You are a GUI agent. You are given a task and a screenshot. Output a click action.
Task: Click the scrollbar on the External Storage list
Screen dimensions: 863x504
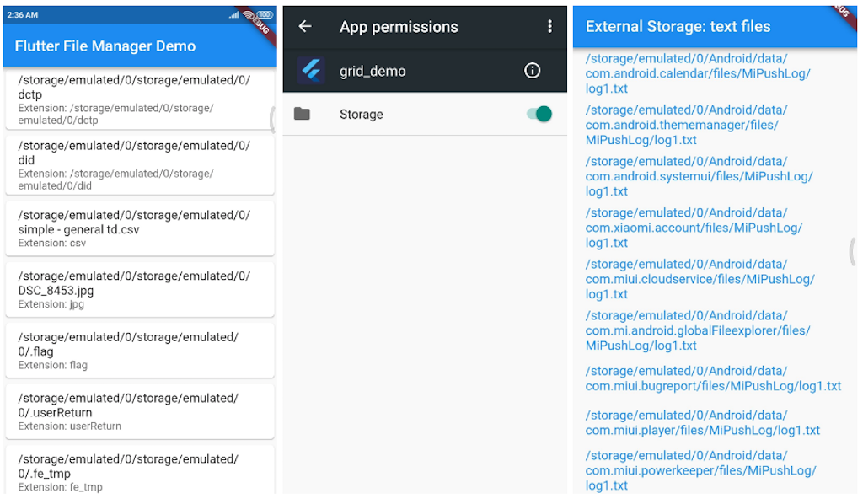pos(853,253)
